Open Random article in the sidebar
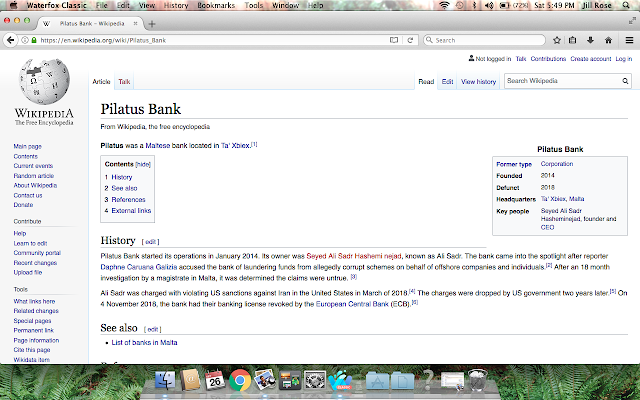This screenshot has width=640, height=400. point(33,176)
